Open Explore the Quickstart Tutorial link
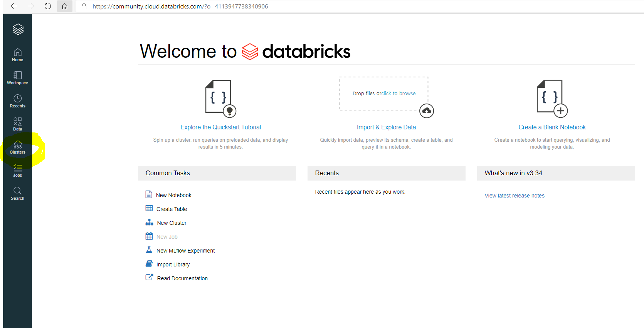The height and width of the screenshot is (328, 644). (x=220, y=127)
